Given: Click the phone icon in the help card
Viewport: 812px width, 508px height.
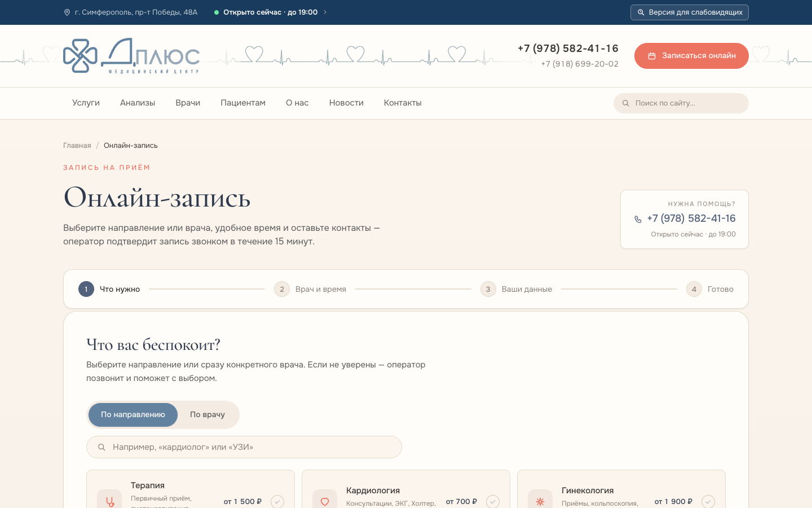Looking at the screenshot, I should coord(638,219).
